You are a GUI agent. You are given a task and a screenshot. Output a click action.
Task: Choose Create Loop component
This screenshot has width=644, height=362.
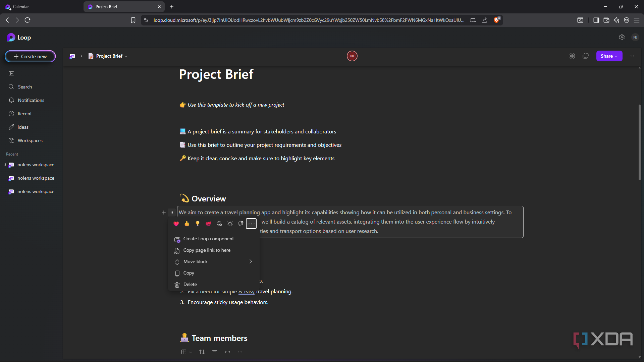point(214,239)
